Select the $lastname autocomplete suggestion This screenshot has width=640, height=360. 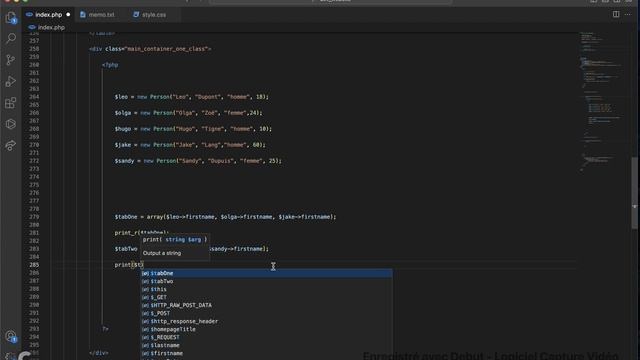click(x=267, y=345)
